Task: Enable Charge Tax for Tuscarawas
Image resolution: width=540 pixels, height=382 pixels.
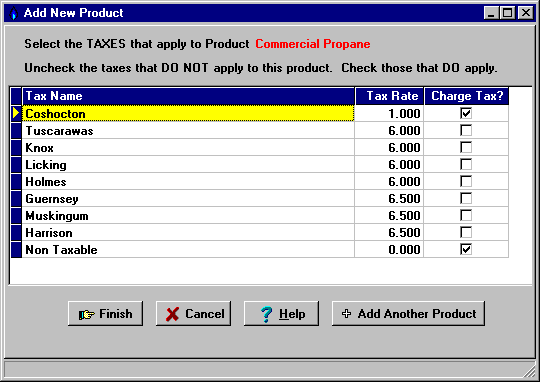Action: click(466, 130)
